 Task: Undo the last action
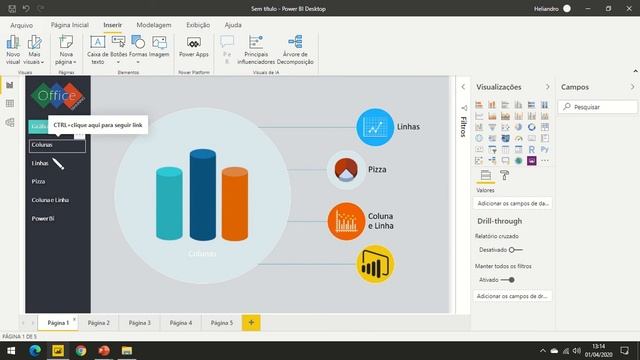click(x=26, y=8)
